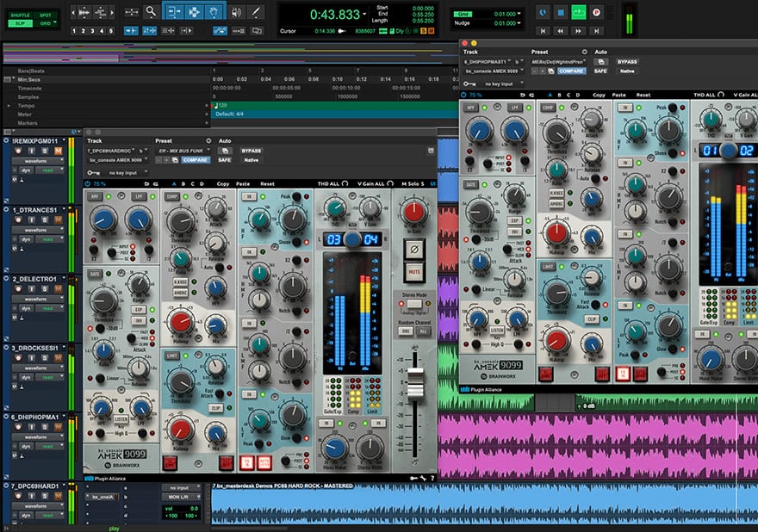Select the Zoomer magnifier tool

coord(150,9)
